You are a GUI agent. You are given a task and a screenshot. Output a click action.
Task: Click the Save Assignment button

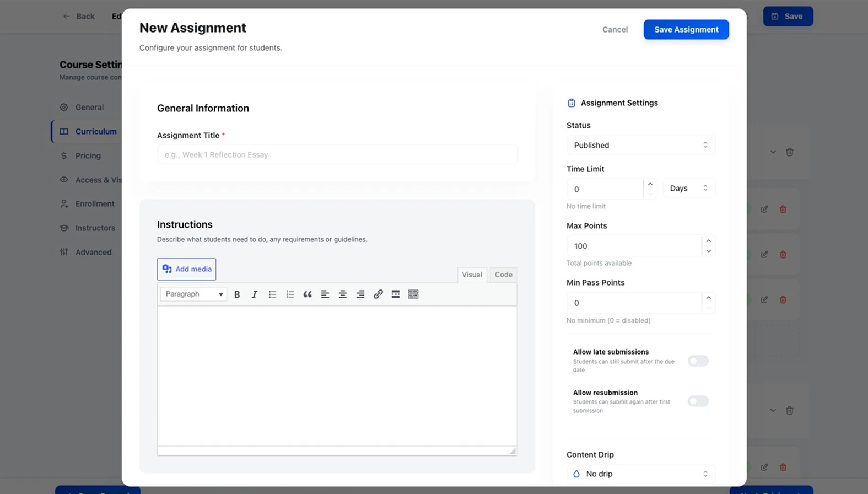pyautogui.click(x=686, y=30)
